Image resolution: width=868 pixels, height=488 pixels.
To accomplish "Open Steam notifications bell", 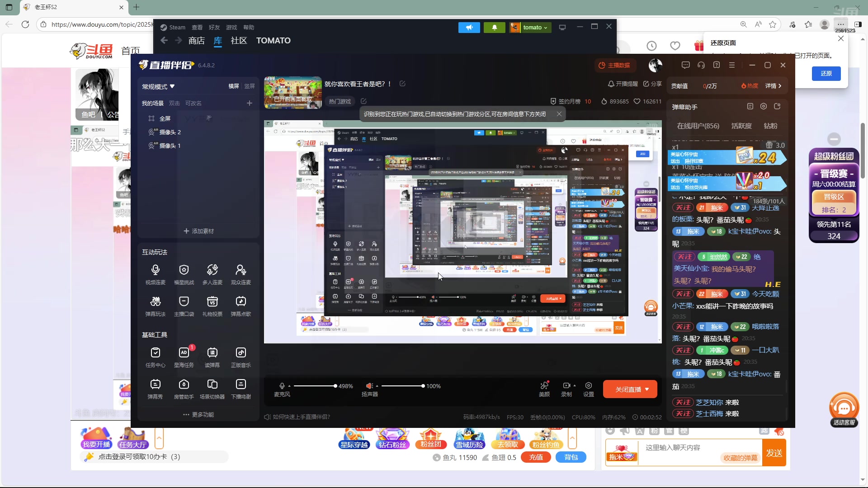I will coord(495,28).
